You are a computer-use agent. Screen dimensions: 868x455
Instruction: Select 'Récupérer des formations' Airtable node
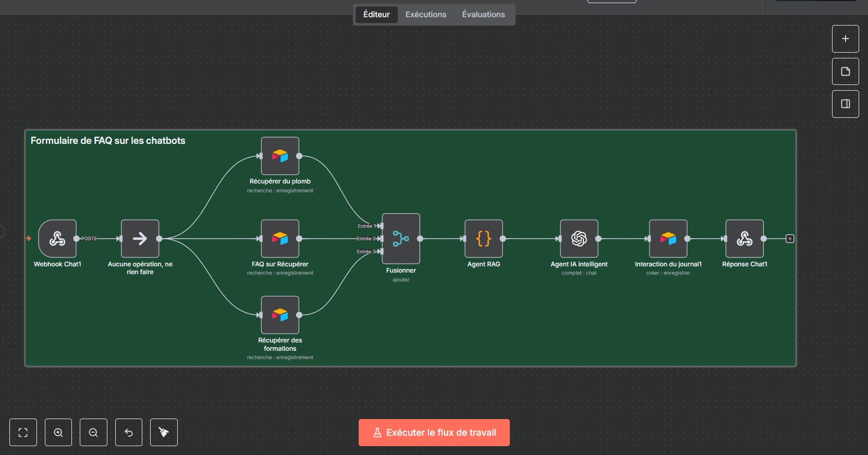point(280,315)
